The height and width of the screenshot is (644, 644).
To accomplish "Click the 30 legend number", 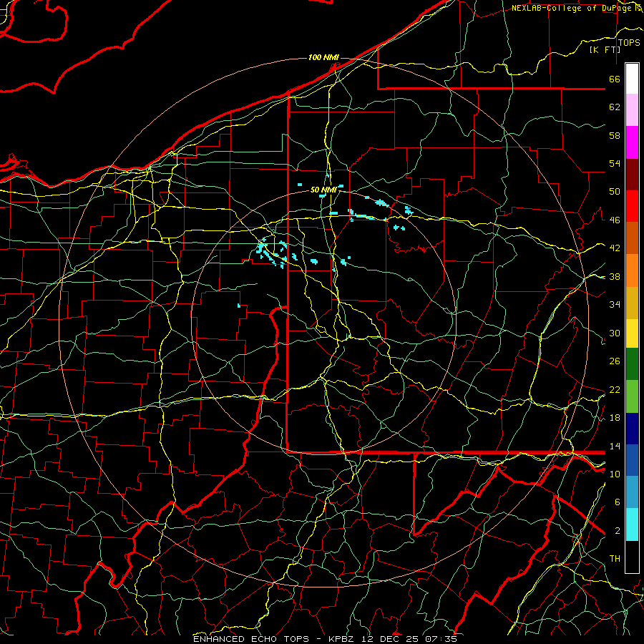I will [x=615, y=333].
